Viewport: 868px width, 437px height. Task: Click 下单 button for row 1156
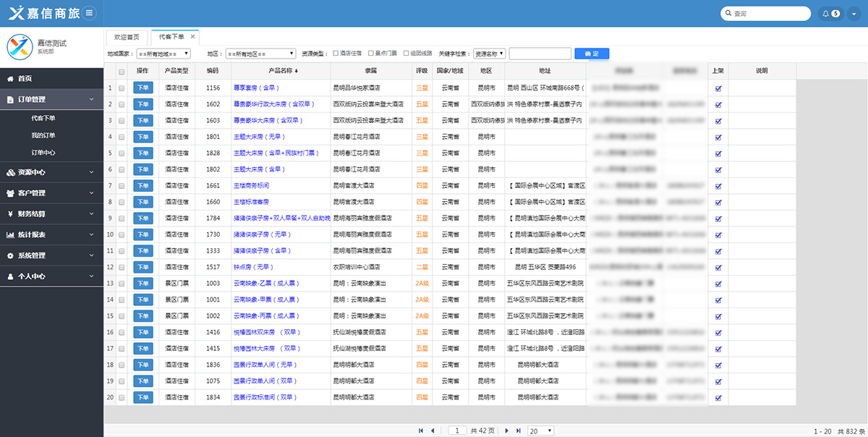[143, 88]
